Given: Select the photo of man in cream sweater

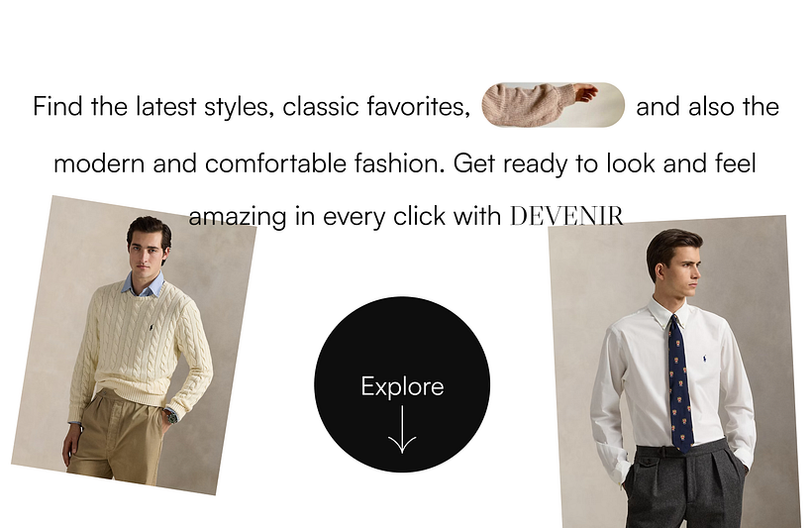Looking at the screenshot, I should point(134,345).
